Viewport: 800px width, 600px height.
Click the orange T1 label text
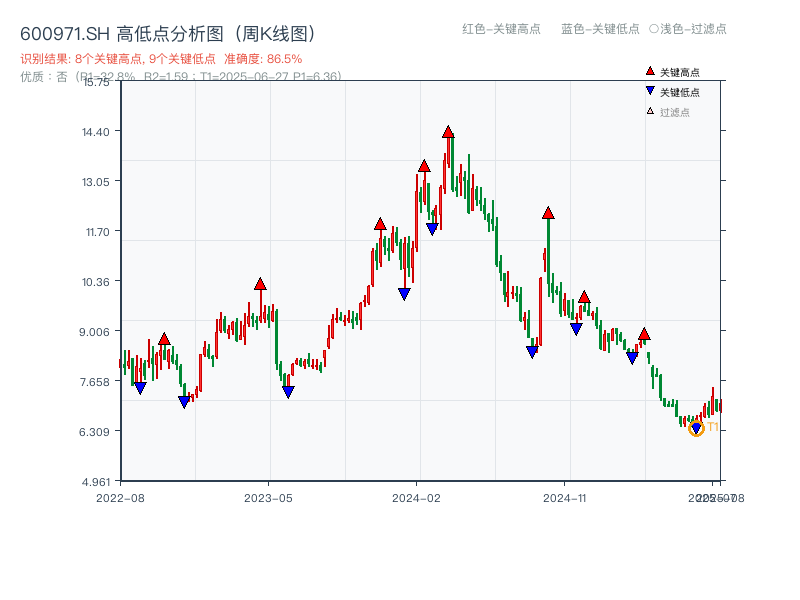coord(713,427)
